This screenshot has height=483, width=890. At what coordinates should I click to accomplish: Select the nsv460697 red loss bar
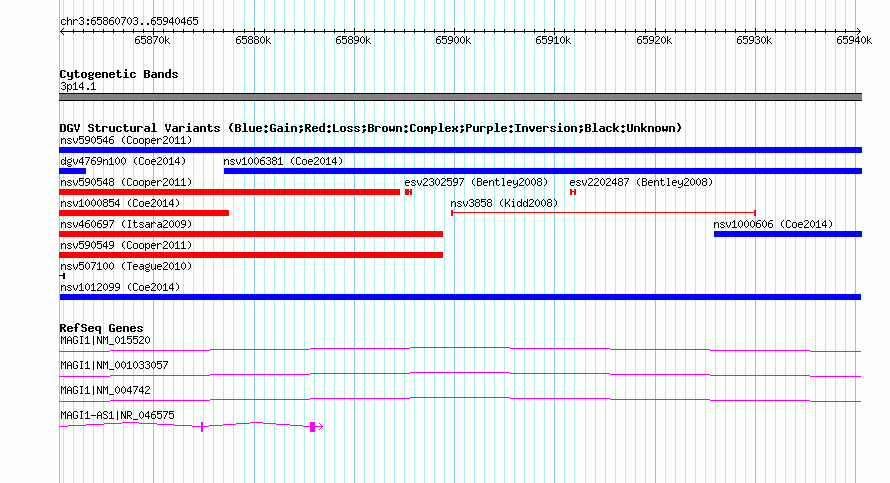[x=251, y=234]
